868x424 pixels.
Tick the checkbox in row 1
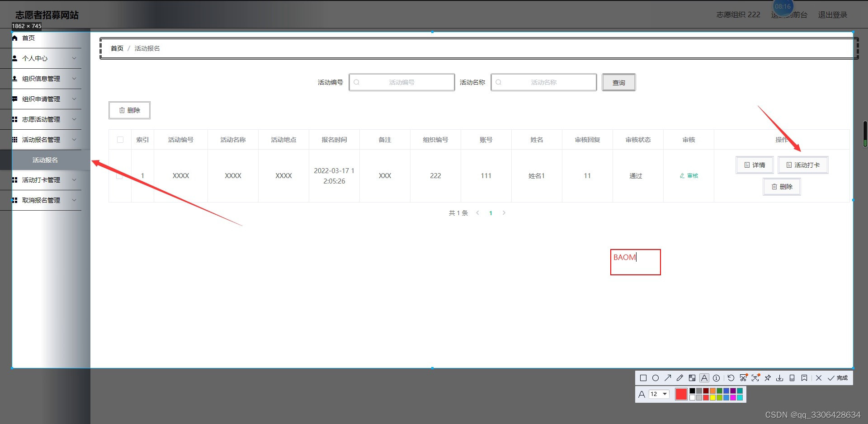119,176
